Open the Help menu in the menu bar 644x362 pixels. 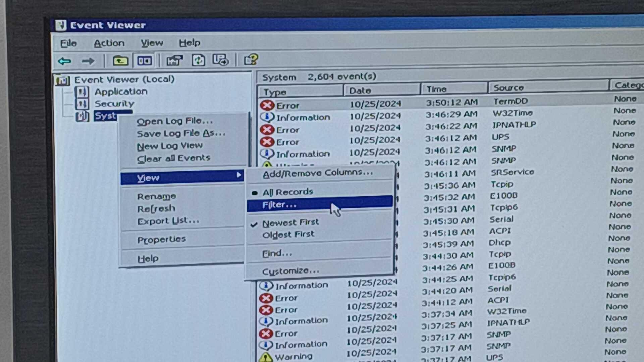tap(190, 43)
